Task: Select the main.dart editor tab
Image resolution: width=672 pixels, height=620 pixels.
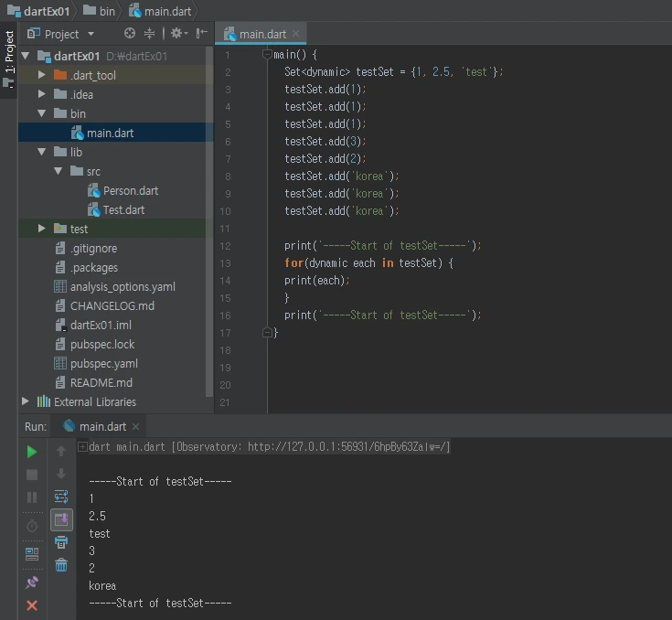Action: (x=261, y=34)
